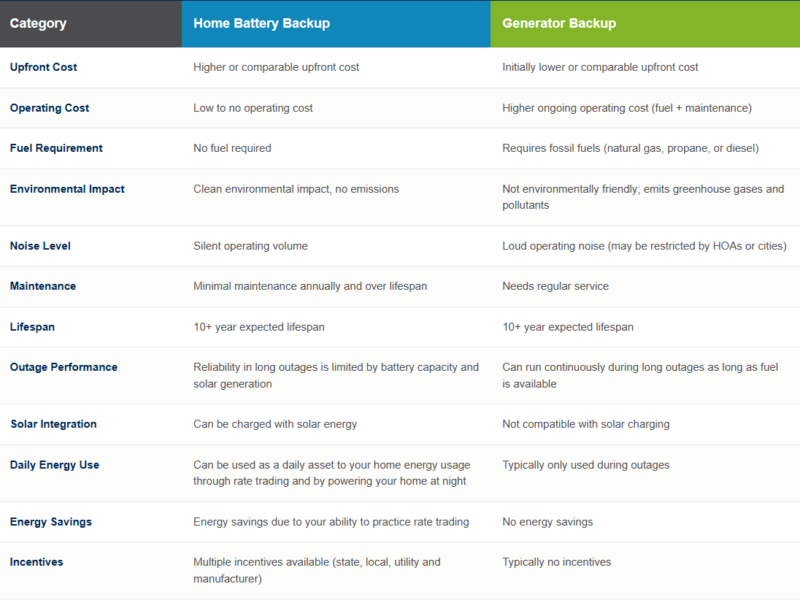Click the 'No fuel required' cell
The image size is (800, 600).
(232, 148)
